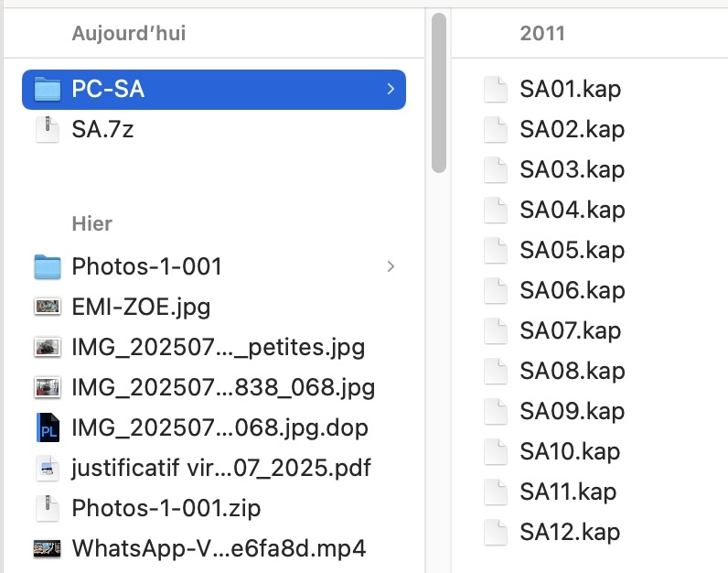Click the Photos-1-001 folder icon
This screenshot has width=728, height=573.
coord(48,266)
